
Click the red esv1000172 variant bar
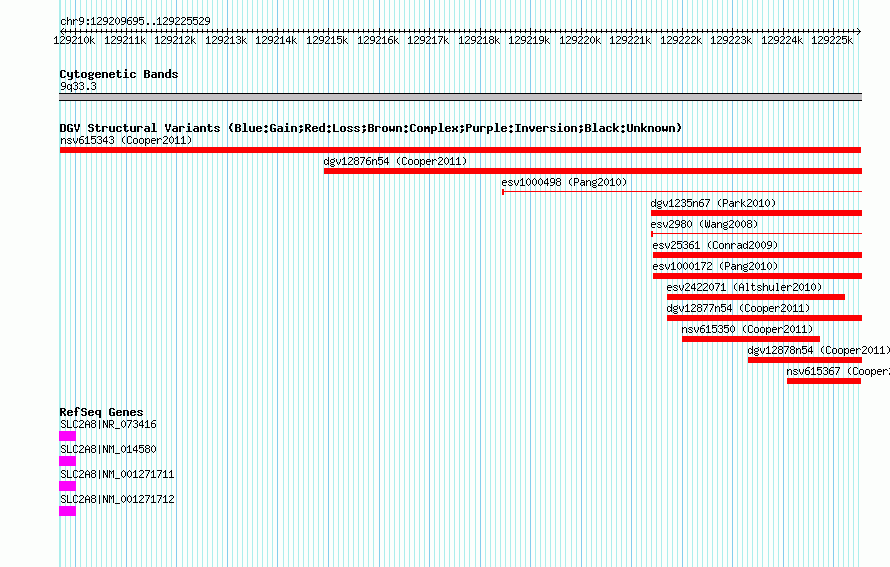tap(757, 276)
